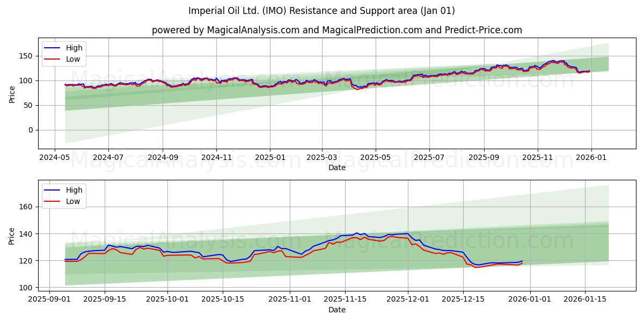Click the '2024-09' date tick label
This screenshot has height=322, width=644.
click(163, 158)
